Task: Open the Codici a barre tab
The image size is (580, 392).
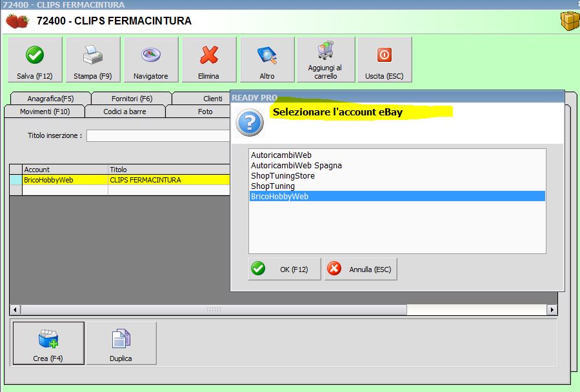Action: pos(125,112)
